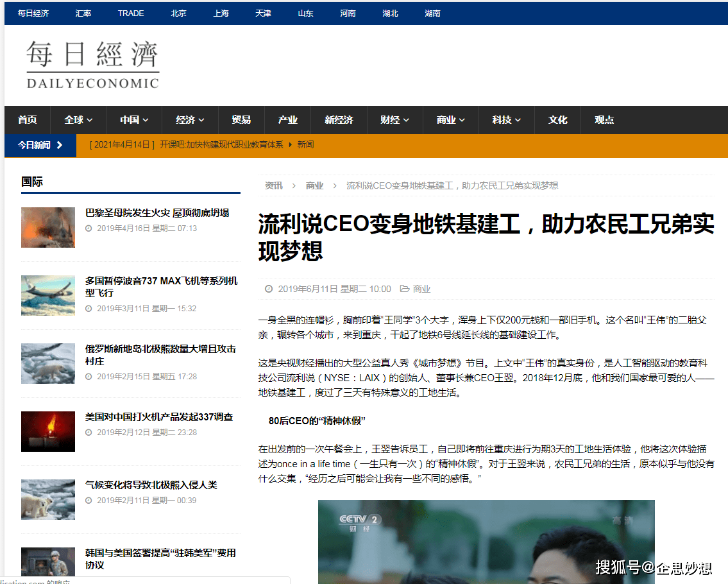
Task: Click the clock icon next to 2019年2月15日
Action: 89,377
